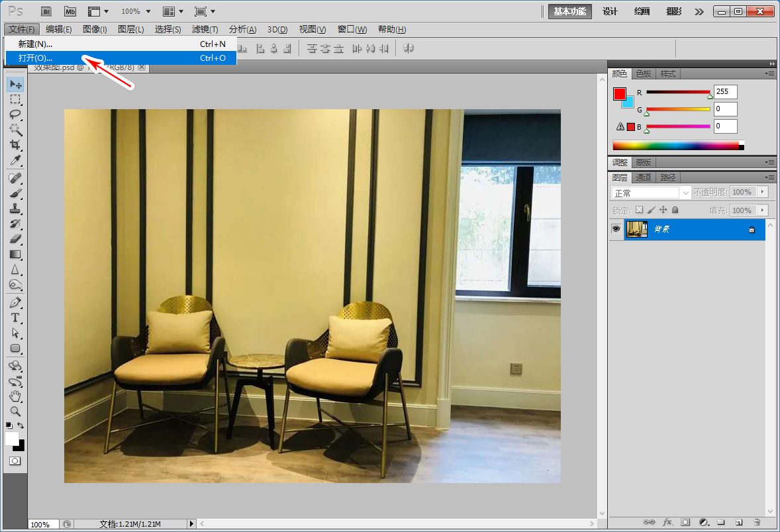The height and width of the screenshot is (532, 780).
Task: Select the 绘画 workspace
Action: tap(642, 11)
